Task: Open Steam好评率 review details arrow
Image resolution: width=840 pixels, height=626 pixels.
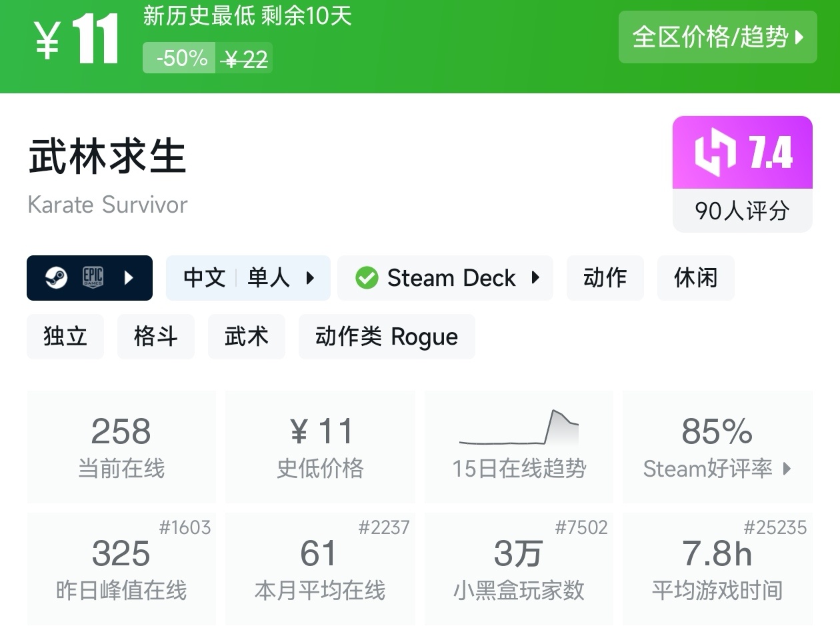Action: [787, 469]
